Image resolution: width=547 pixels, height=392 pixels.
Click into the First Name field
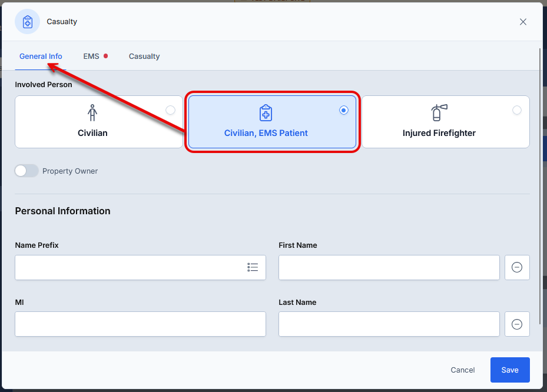point(389,267)
